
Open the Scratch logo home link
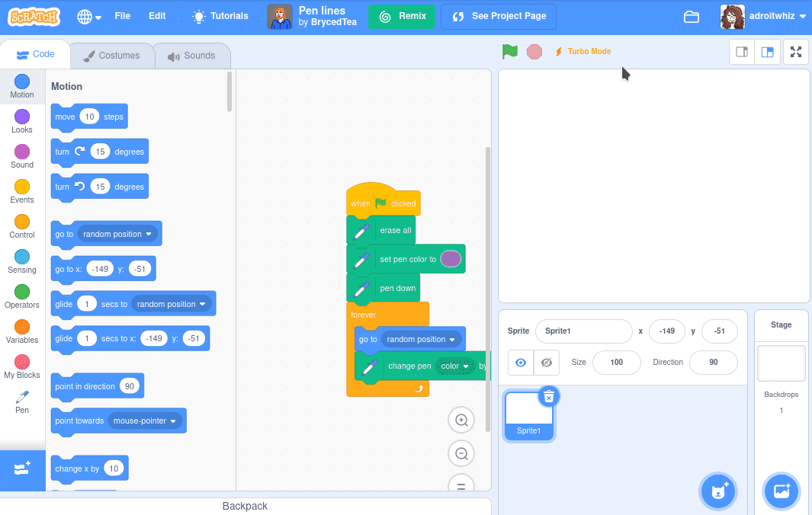click(x=34, y=17)
